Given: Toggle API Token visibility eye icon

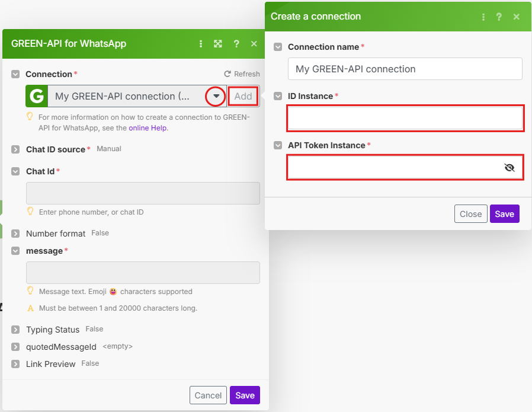Looking at the screenshot, I should click(x=509, y=168).
